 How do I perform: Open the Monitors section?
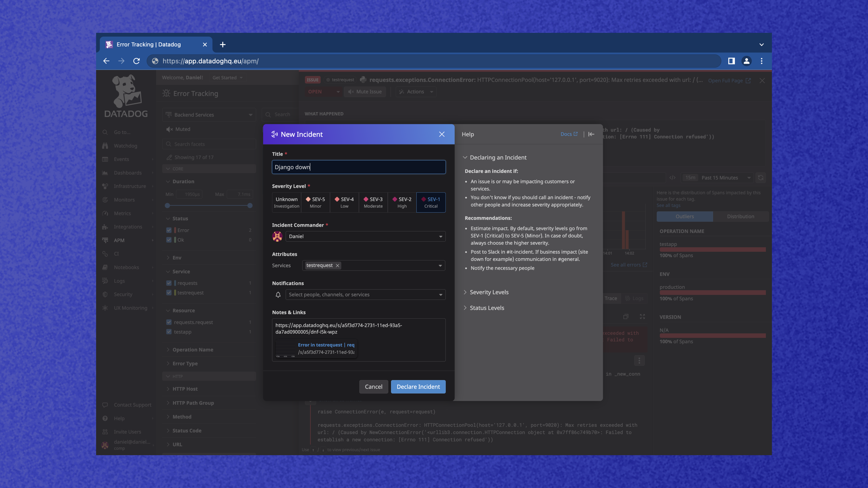tap(125, 199)
